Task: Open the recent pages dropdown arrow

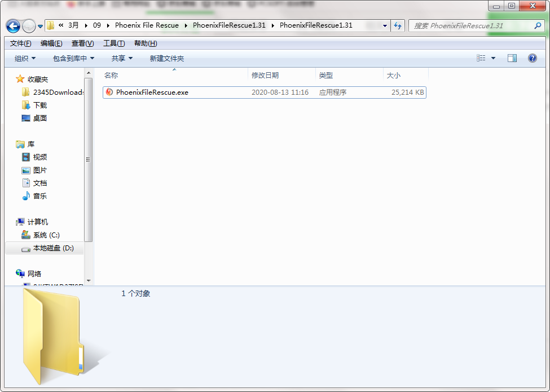Action: coord(40,27)
